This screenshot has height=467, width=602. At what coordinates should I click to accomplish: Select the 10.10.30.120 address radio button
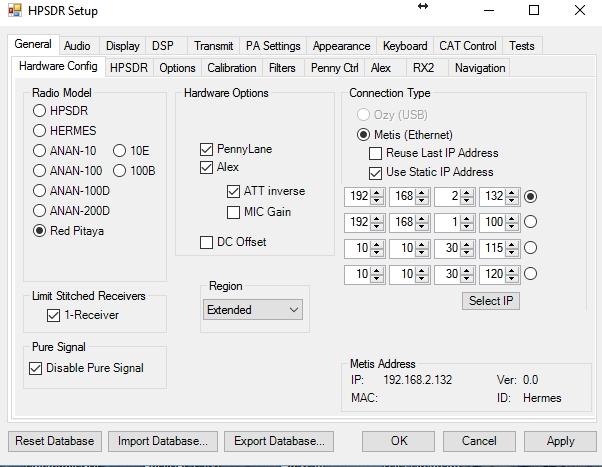530,274
